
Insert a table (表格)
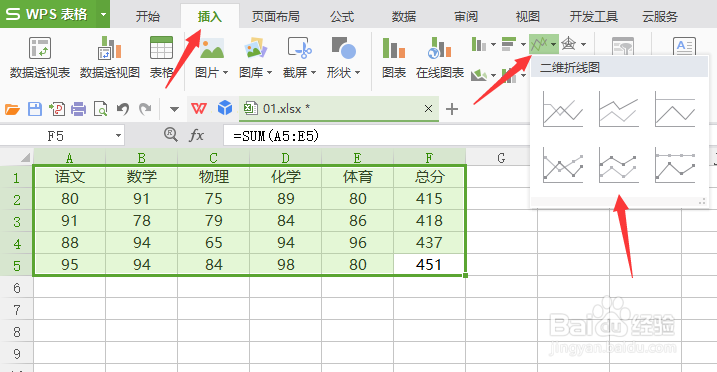161,58
